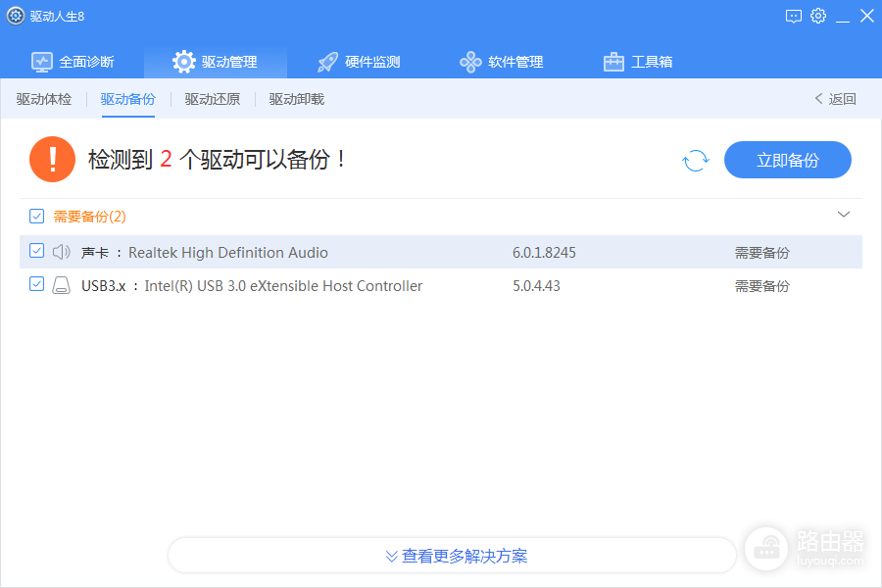Switch to 工具箱 main tab label
The height and width of the screenshot is (588, 882).
[652, 62]
